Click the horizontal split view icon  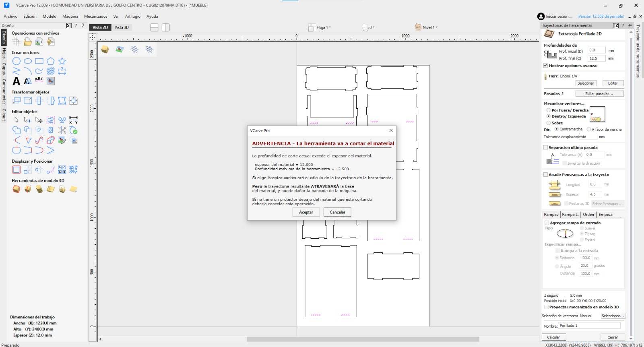[154, 27]
